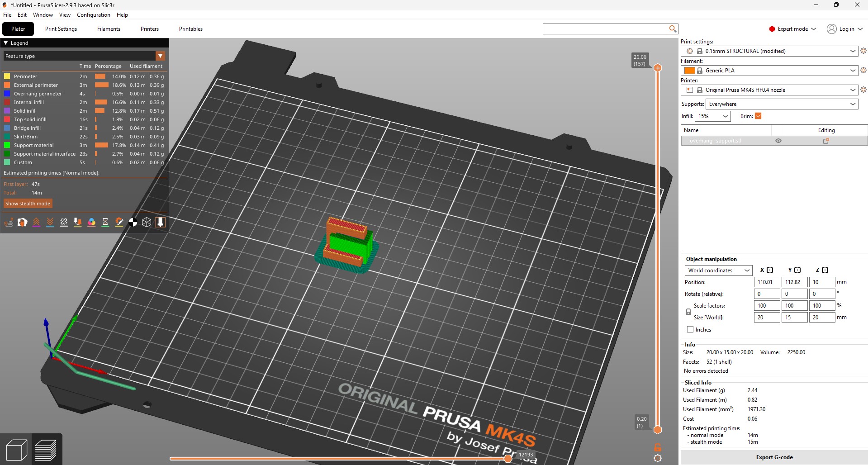Switch to the 3D editor view cube icon

(17, 450)
